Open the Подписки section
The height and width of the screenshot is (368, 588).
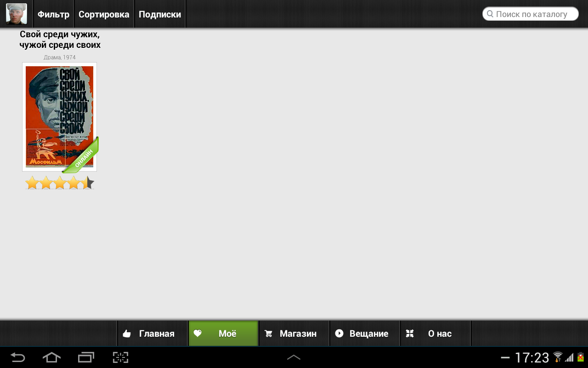coord(160,14)
